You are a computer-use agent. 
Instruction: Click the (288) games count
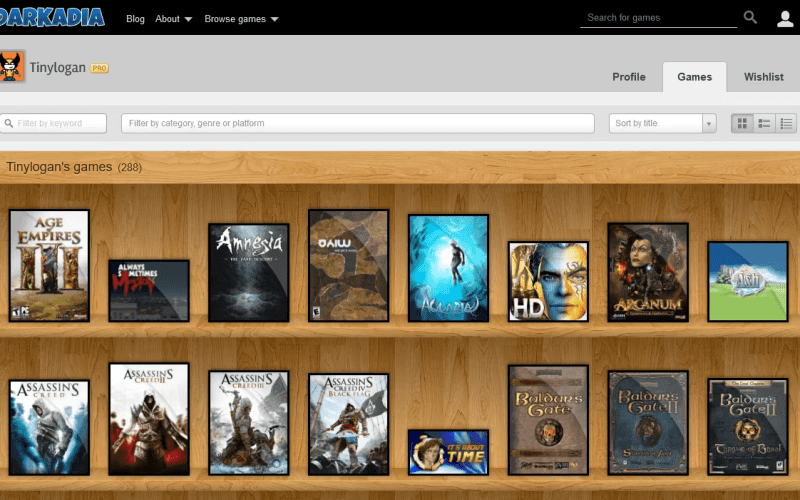(x=130, y=167)
